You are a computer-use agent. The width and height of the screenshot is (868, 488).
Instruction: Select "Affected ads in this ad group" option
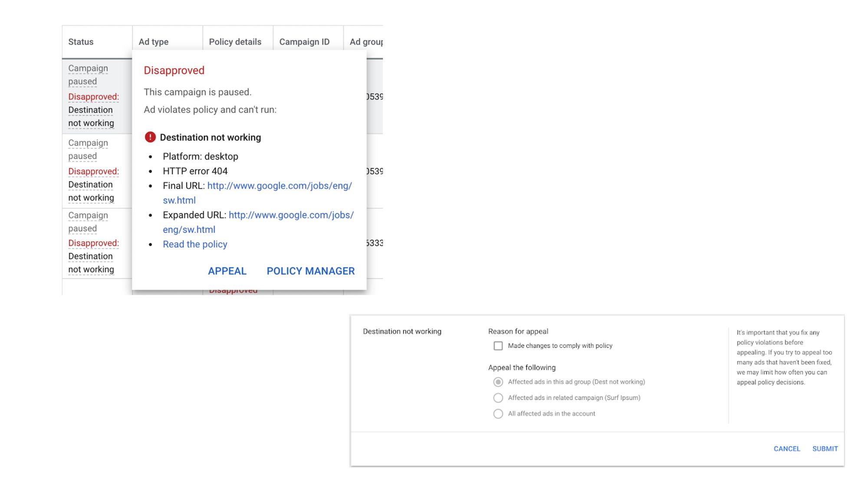[498, 382]
